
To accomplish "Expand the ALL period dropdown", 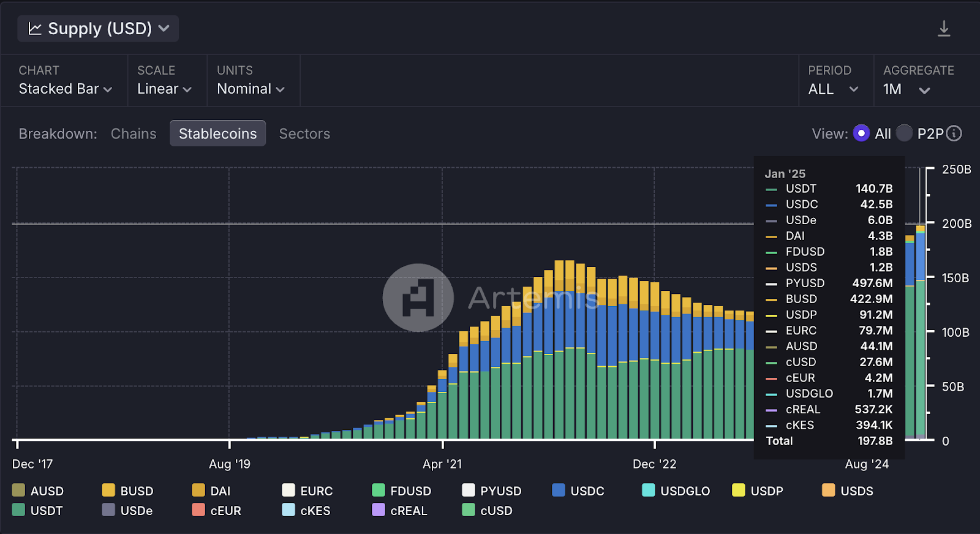I will click(833, 89).
